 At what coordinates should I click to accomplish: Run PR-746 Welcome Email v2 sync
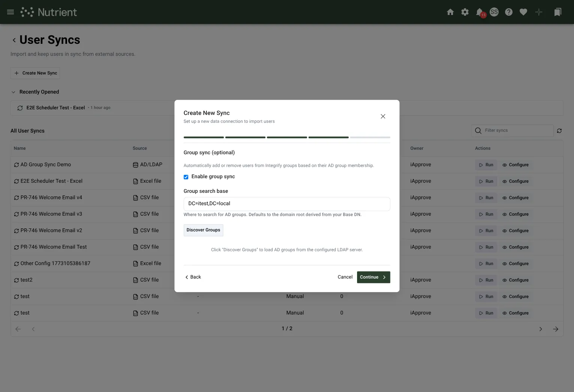pyautogui.click(x=486, y=231)
